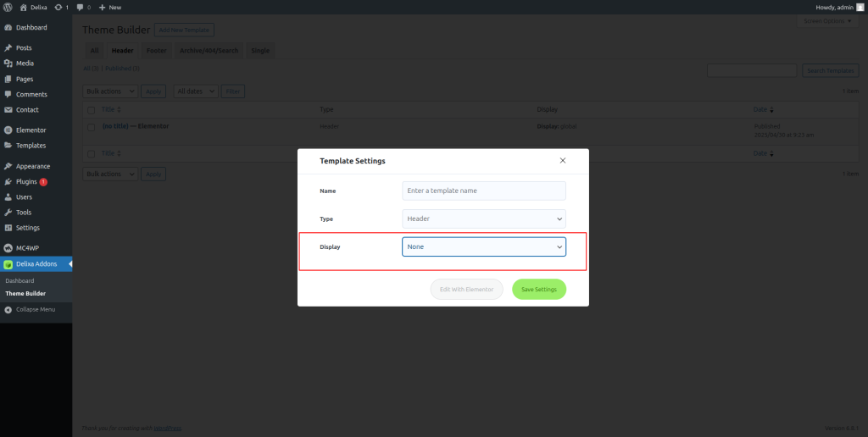Focus the template Name input field
868x437 pixels.
point(484,191)
